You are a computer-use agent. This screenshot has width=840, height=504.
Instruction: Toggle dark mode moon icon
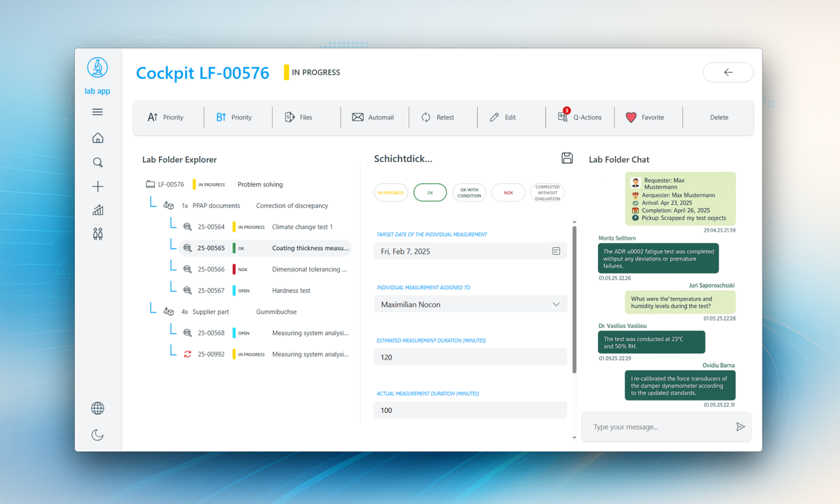(98, 434)
